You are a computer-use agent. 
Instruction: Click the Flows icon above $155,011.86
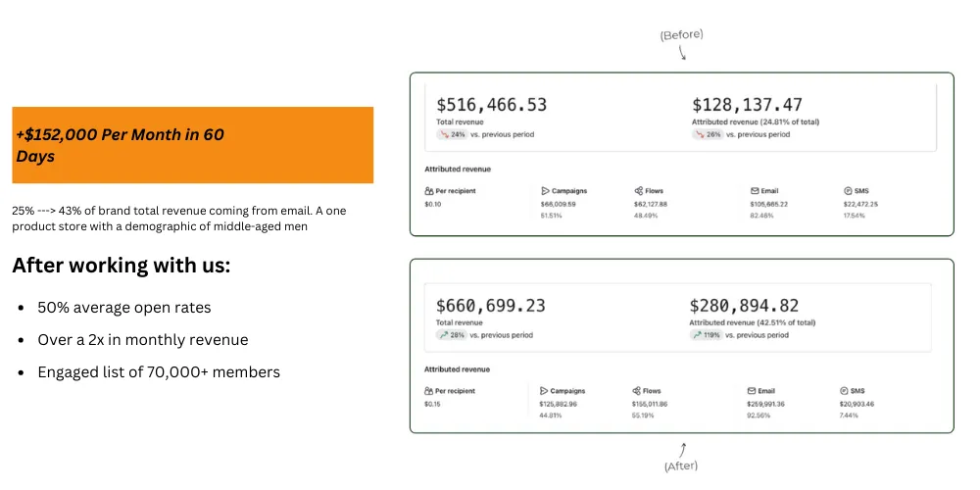[637, 390]
